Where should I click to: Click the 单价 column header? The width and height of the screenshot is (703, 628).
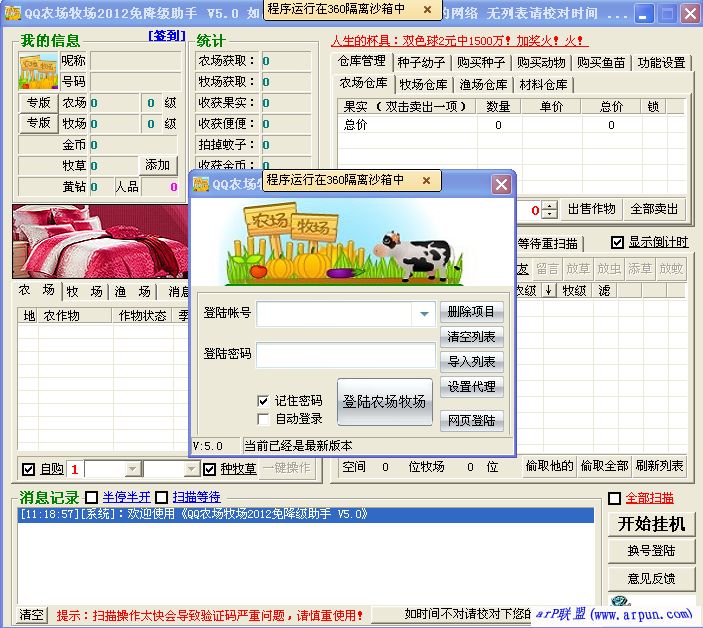coord(551,107)
